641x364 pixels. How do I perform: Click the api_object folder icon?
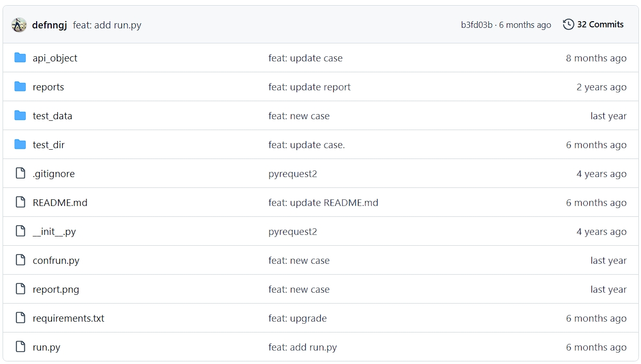[x=20, y=58]
